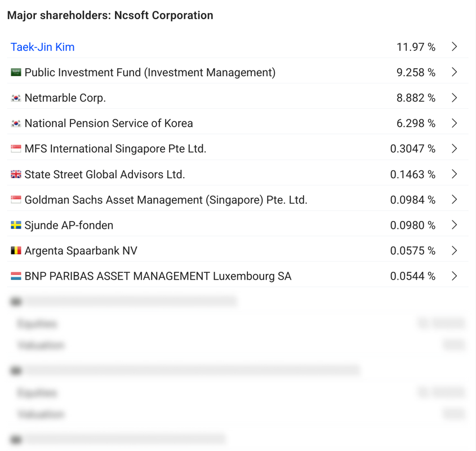Click the Major shareholders: Ncsoft Corporation heading
This screenshot has height=451, width=476.
[x=110, y=15]
